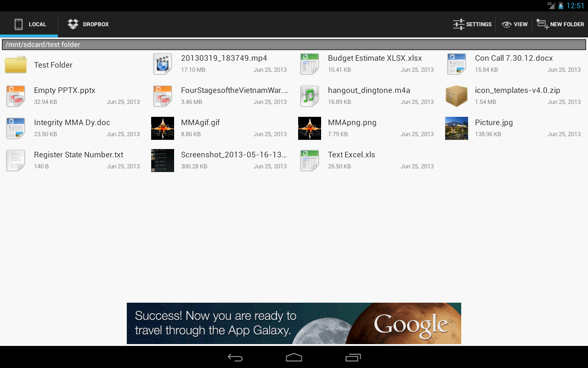The image size is (588, 368).
Task: Select the file name 'Integrity MMA Dy.doc'
Action: pos(72,123)
